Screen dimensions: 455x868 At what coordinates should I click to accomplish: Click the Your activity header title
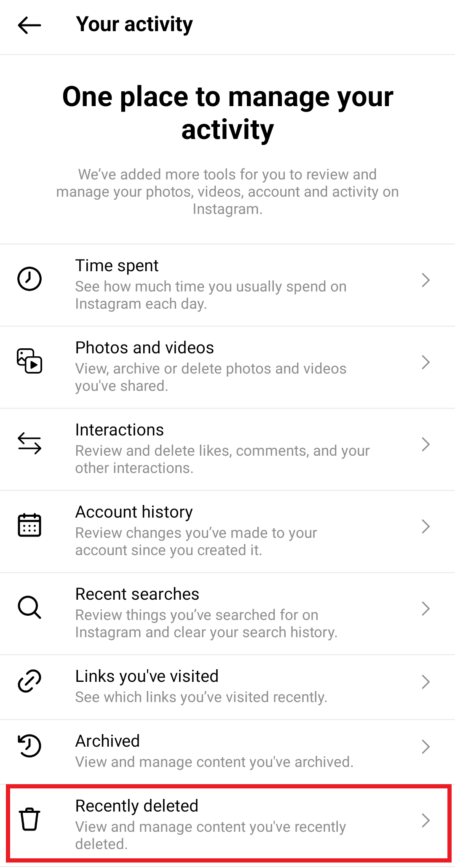coord(134,24)
